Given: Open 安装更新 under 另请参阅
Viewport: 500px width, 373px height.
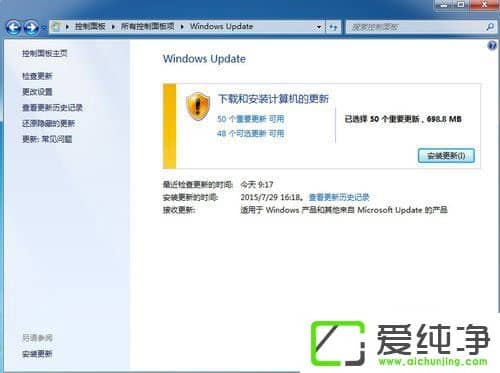Looking at the screenshot, I should pos(37,354).
